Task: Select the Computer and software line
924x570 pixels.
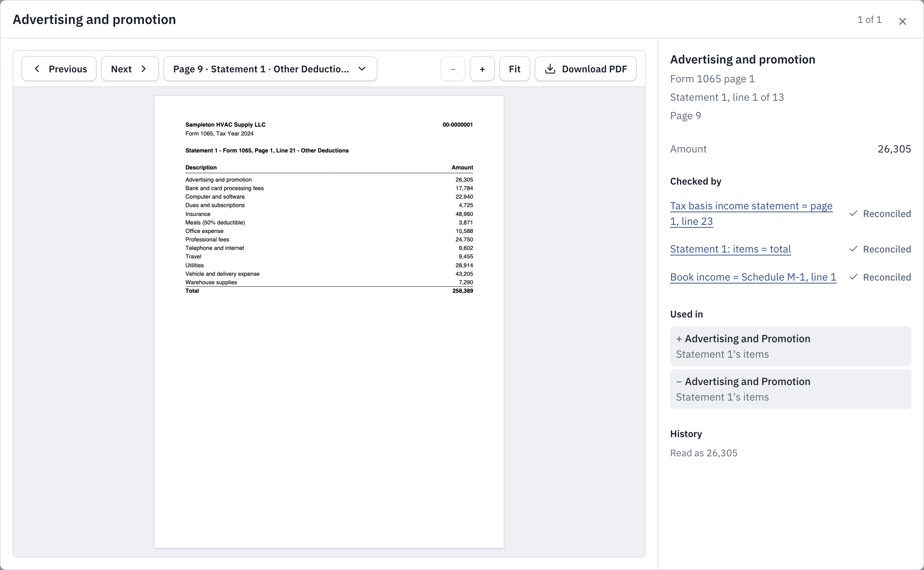Action: [x=329, y=197]
